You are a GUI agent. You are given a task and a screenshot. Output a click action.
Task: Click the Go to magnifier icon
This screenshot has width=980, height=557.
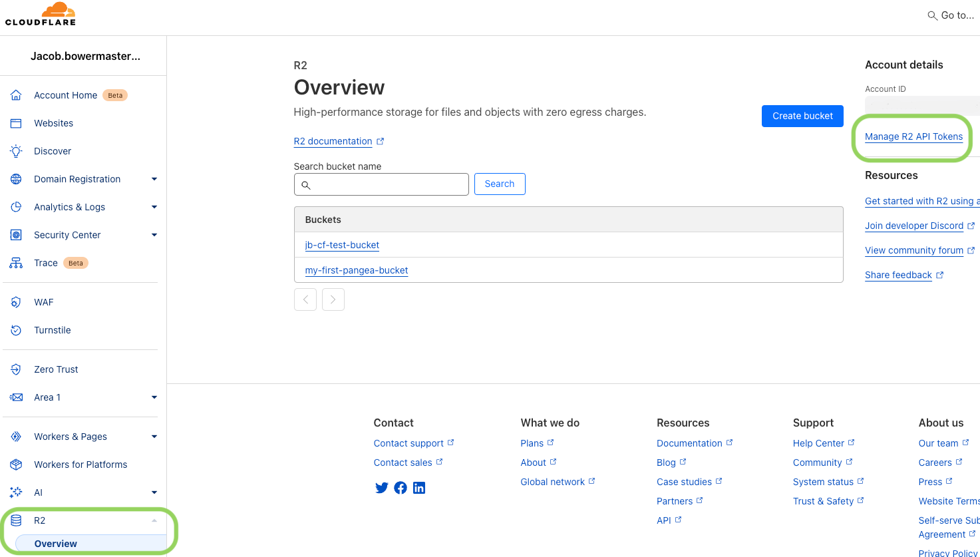tap(933, 15)
